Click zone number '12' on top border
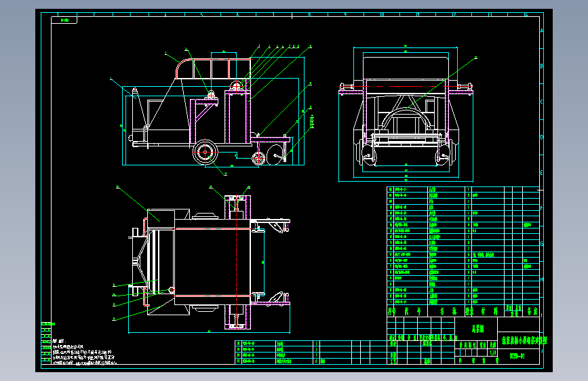Screen dimensions: 588x381 454,15
